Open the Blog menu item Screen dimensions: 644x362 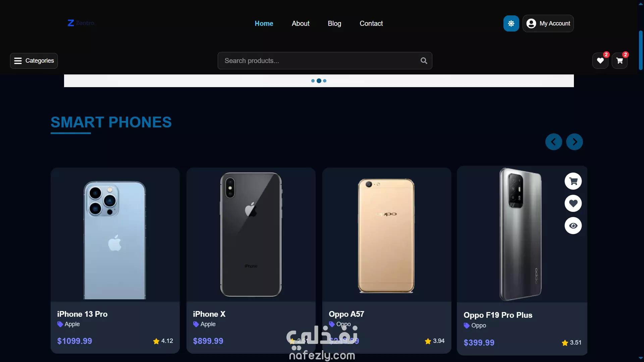pyautogui.click(x=334, y=23)
